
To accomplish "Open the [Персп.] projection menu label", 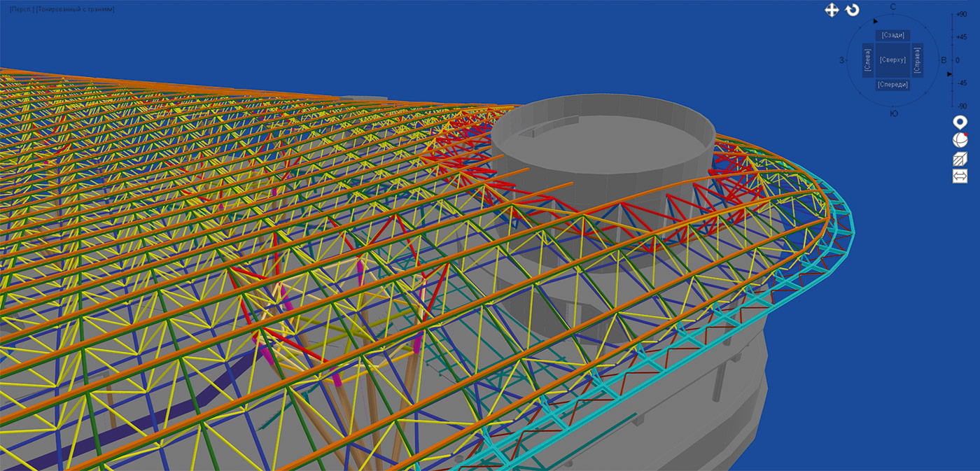I will click(x=20, y=9).
